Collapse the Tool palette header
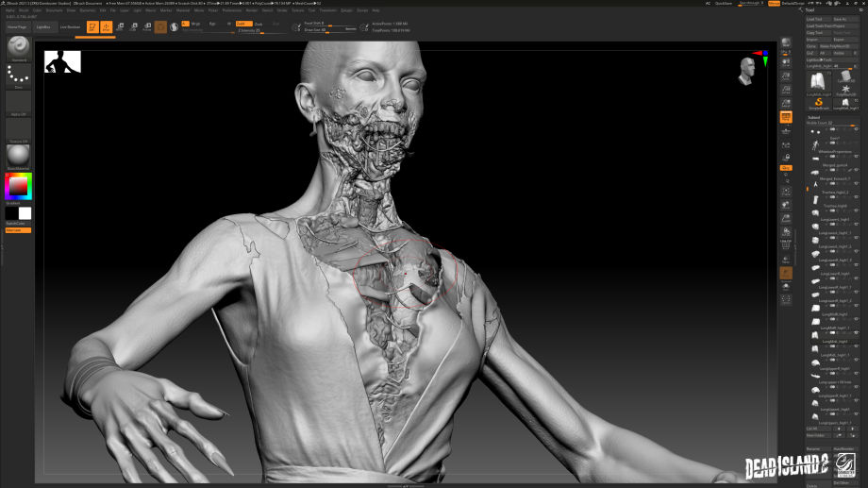Image resolution: width=868 pixels, height=488 pixels. point(812,11)
